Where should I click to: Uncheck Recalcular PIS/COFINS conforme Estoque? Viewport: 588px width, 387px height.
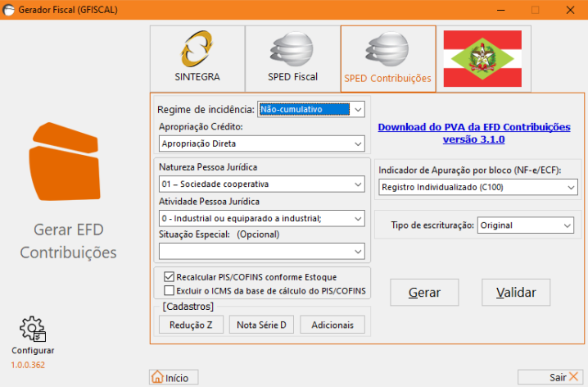[170, 277]
